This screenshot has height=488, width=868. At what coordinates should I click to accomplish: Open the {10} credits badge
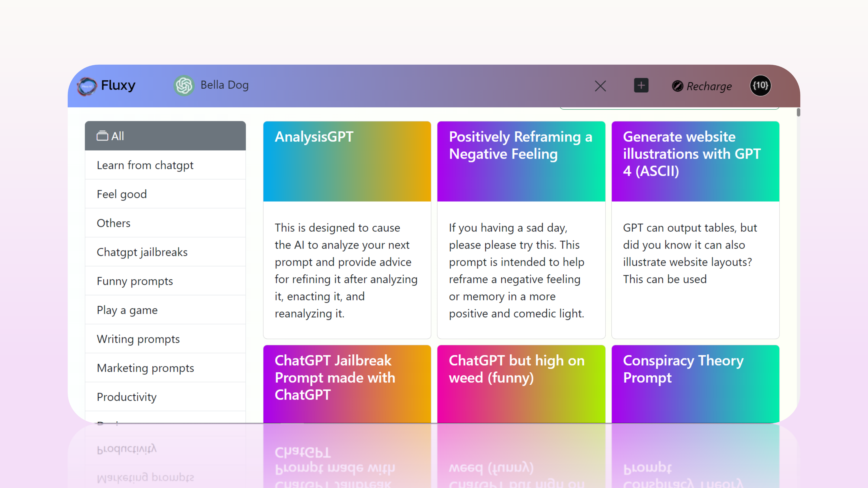pyautogui.click(x=760, y=85)
